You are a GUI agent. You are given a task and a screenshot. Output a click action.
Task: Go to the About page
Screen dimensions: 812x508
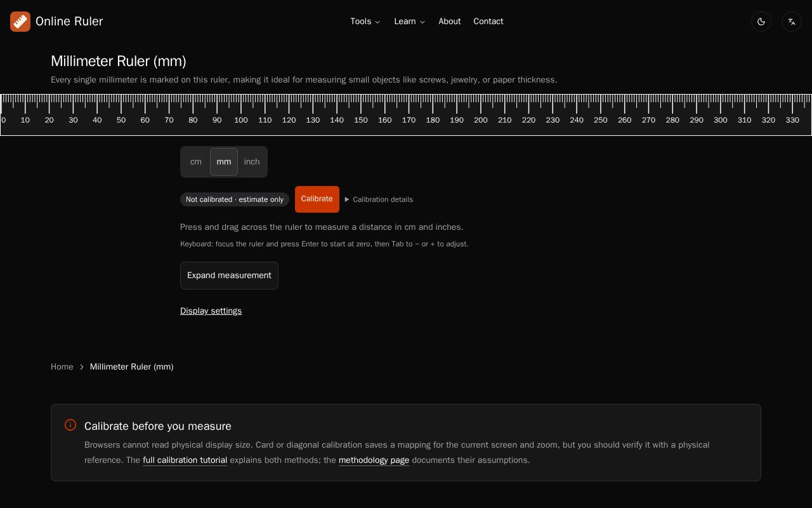pos(450,22)
